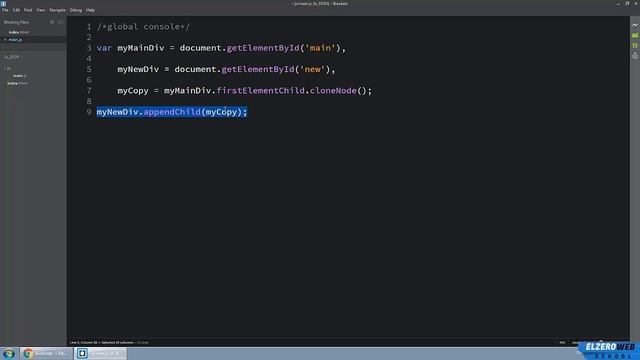The width and height of the screenshot is (640, 360).
Task: Click the Working Files header label
Action: point(16,22)
